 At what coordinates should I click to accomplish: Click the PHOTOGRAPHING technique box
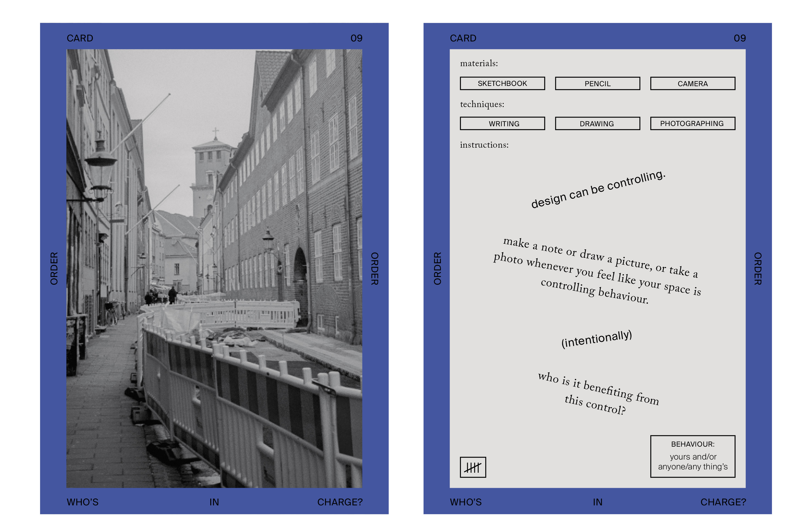(x=692, y=124)
